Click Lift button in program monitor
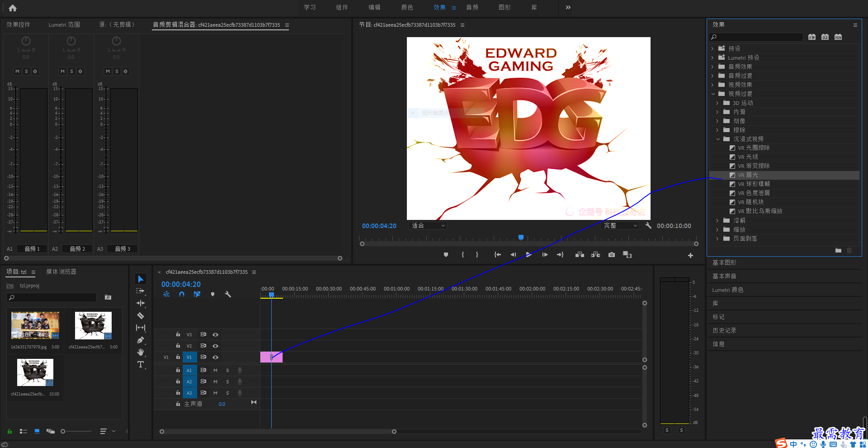The image size is (868, 448). (580, 255)
